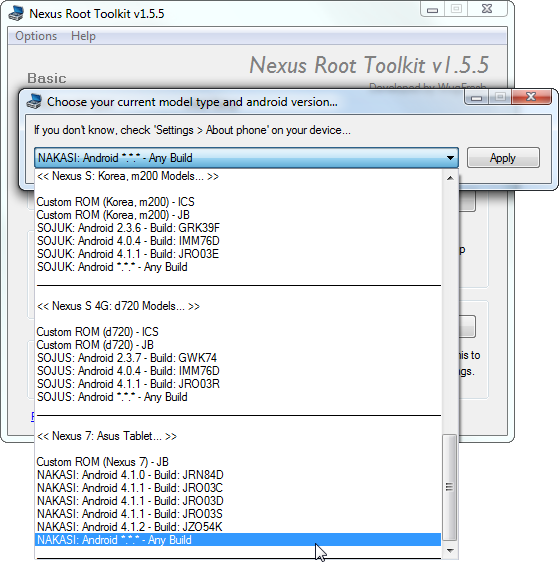Choose NAKASI Android 4.1.1 Build JRO03D
This screenshot has width=559, height=575.
pos(238,501)
